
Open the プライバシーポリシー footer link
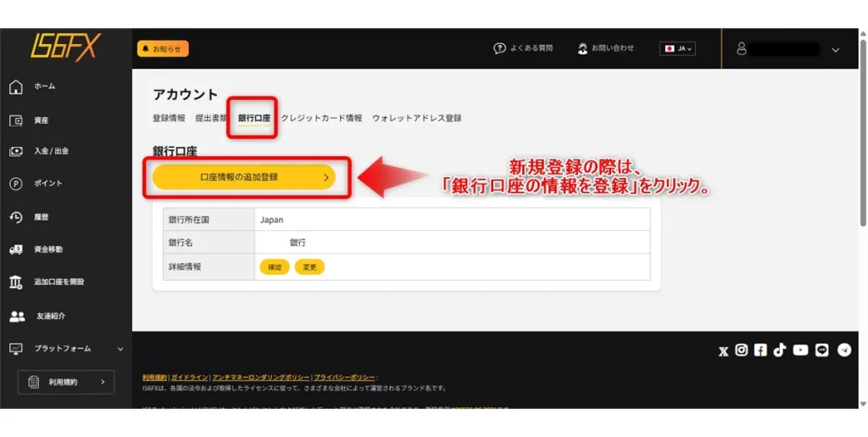[x=344, y=378]
